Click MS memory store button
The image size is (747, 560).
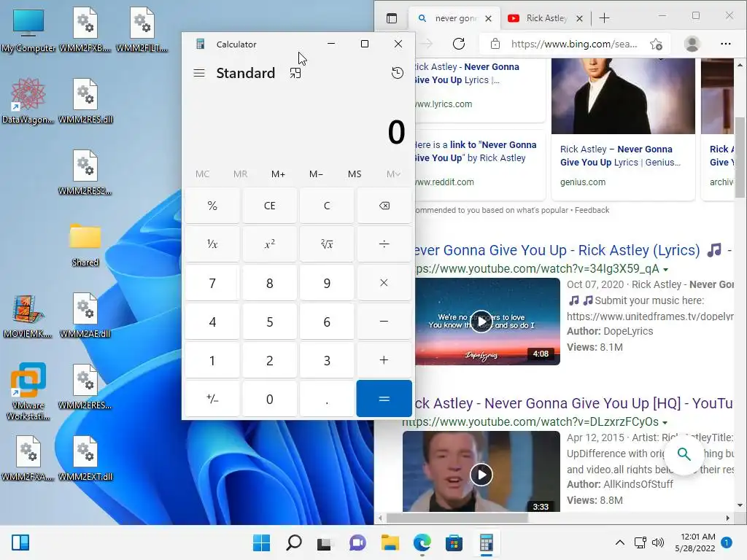355,174
